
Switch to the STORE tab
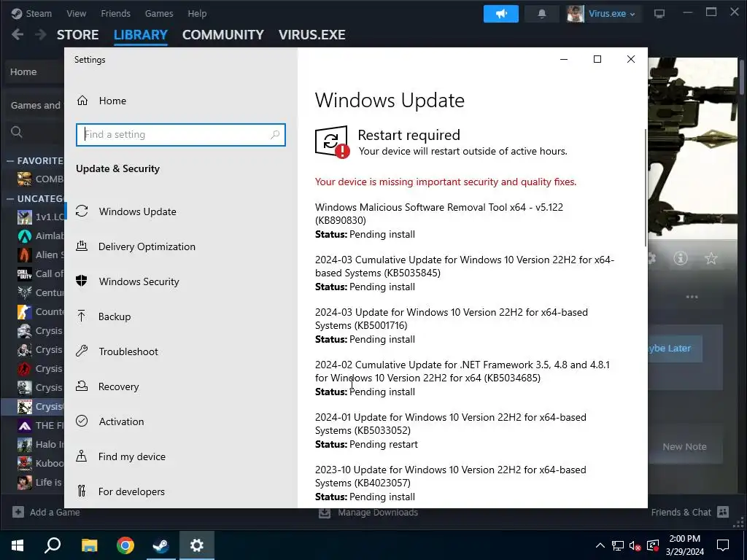click(x=77, y=35)
